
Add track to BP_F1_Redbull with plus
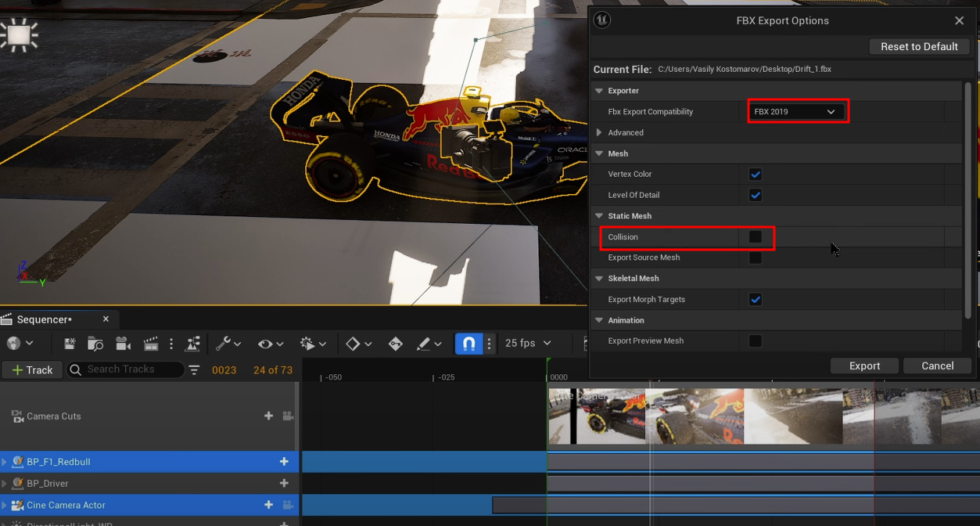click(x=284, y=462)
